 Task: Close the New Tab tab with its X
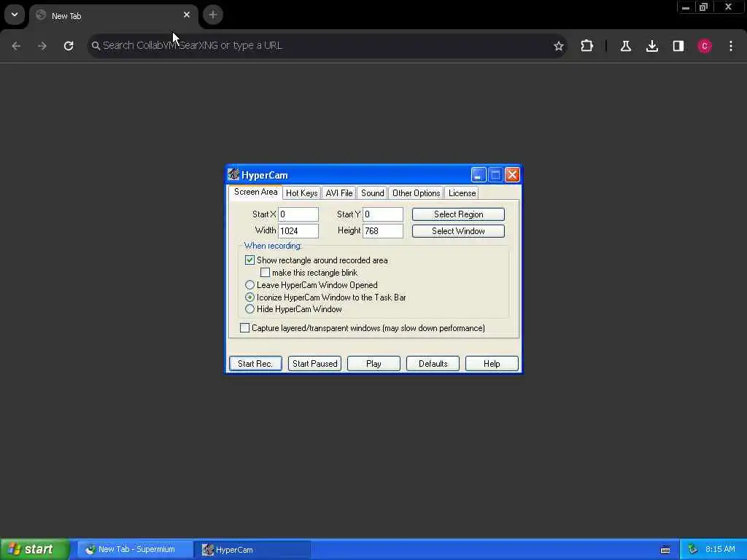(x=187, y=15)
